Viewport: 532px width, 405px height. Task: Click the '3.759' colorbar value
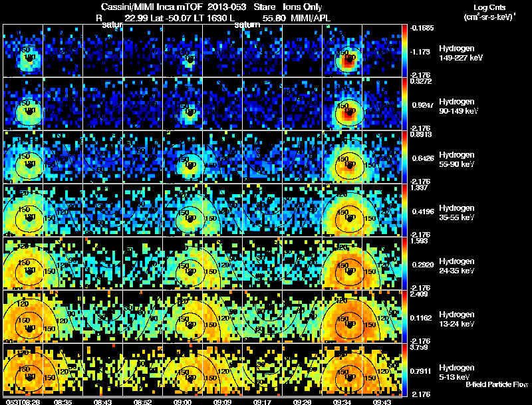pyautogui.click(x=419, y=348)
